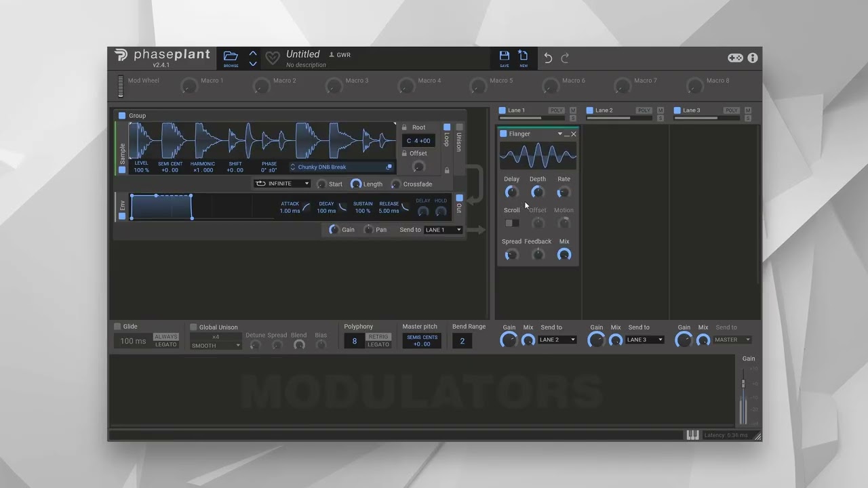The image size is (868, 488).
Task: Toggle the Root lock icon
Action: [x=405, y=127]
